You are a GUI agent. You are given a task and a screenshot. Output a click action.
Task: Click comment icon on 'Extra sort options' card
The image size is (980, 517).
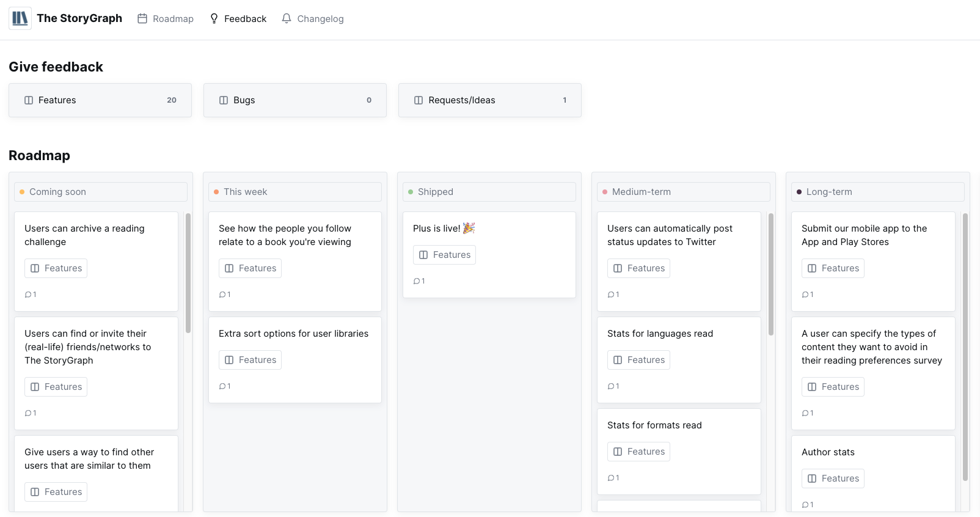(222, 386)
